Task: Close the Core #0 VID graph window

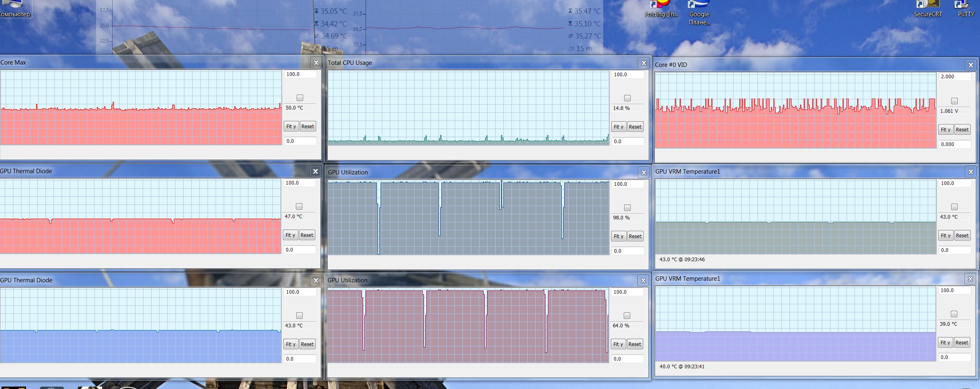Action: 971,65
